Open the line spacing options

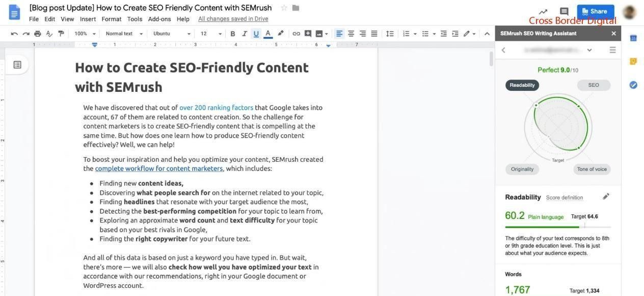pos(390,34)
